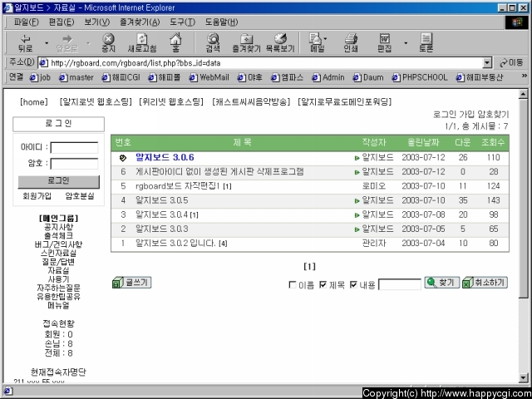Open the 도구(T) menu

pyautogui.click(x=183, y=22)
